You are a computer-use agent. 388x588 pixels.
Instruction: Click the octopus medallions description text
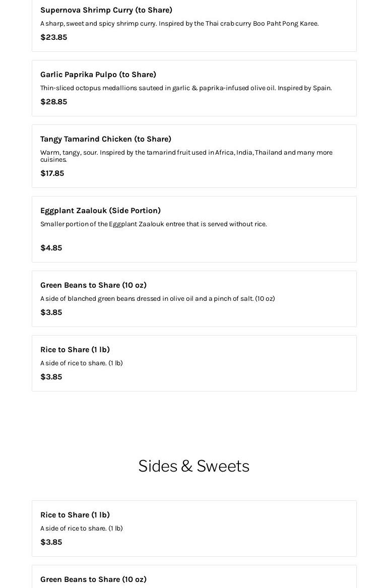(x=185, y=88)
